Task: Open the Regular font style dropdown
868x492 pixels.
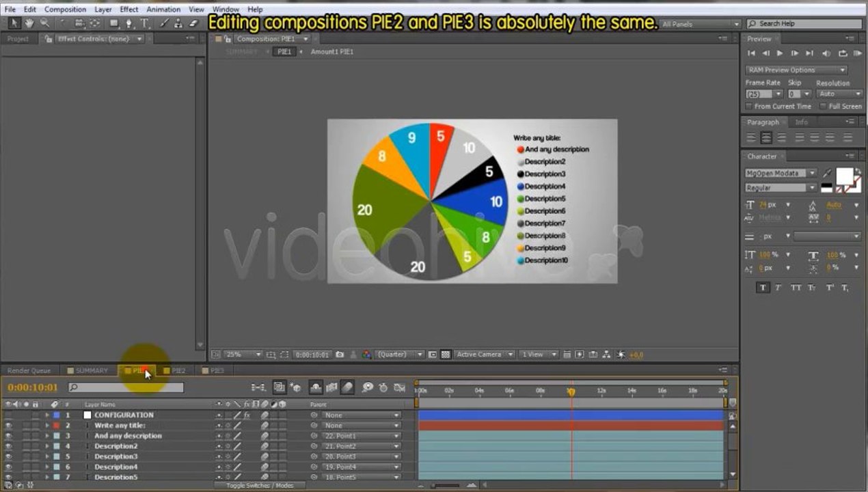Action: (x=781, y=187)
